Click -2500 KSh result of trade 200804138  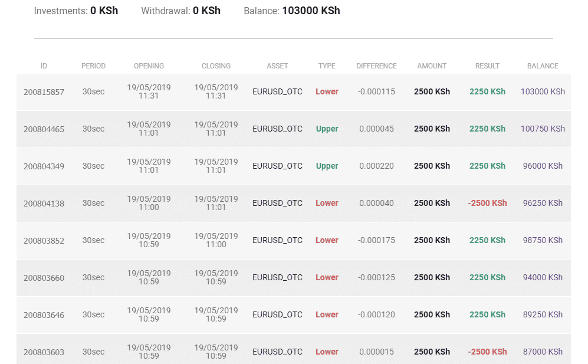coord(488,203)
